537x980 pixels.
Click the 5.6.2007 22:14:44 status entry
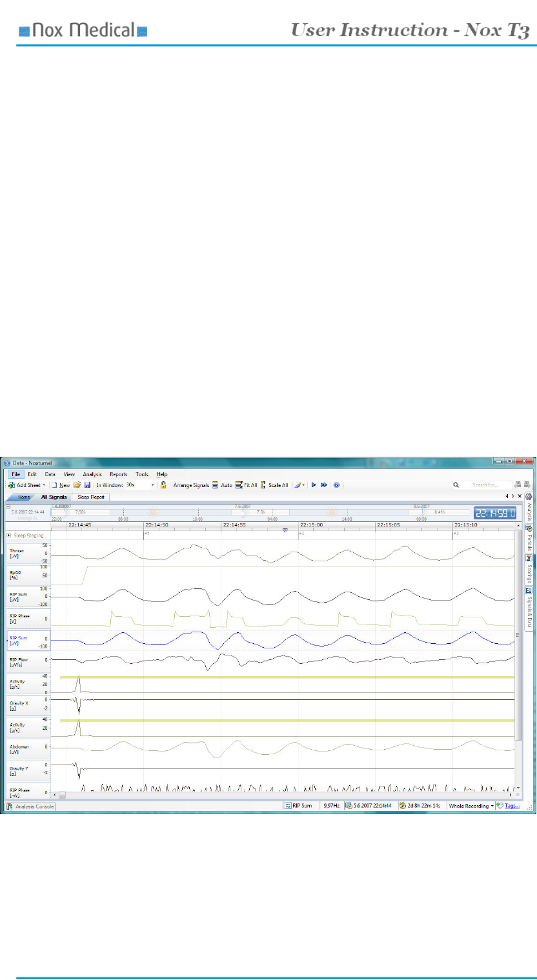[369, 806]
